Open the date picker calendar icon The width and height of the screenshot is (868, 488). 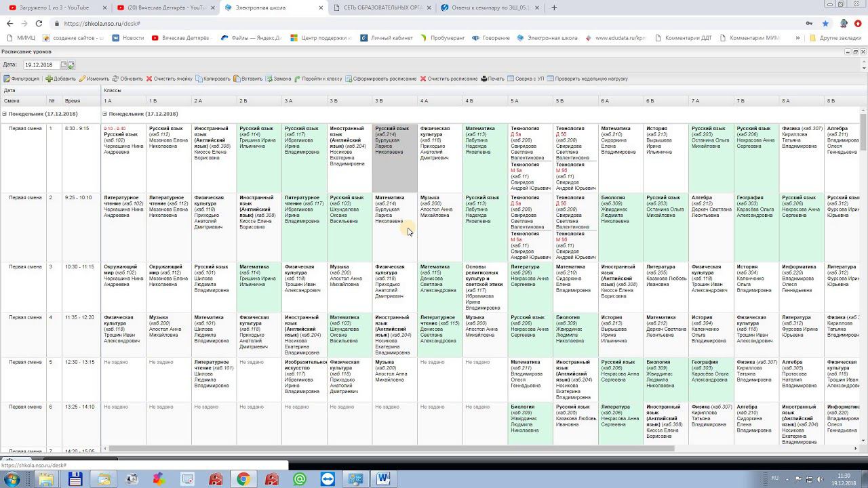point(64,65)
